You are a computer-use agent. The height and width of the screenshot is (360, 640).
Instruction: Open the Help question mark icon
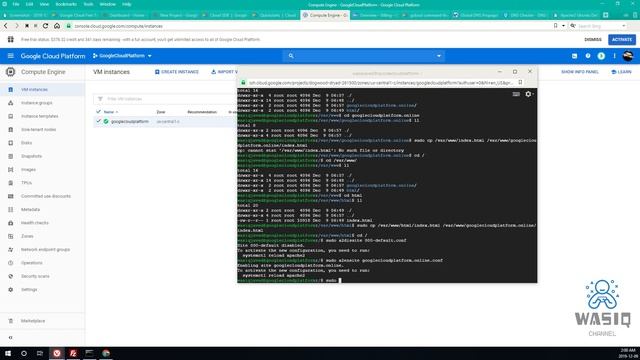tap(588, 56)
